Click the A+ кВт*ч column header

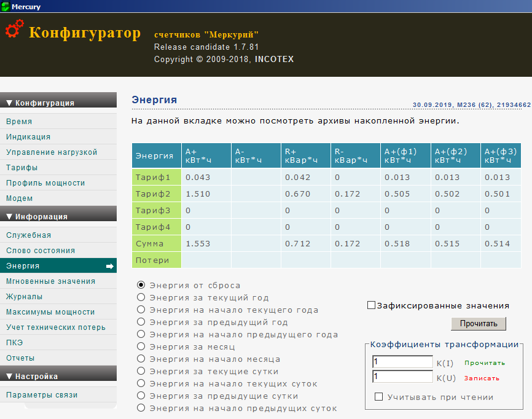[206, 155]
